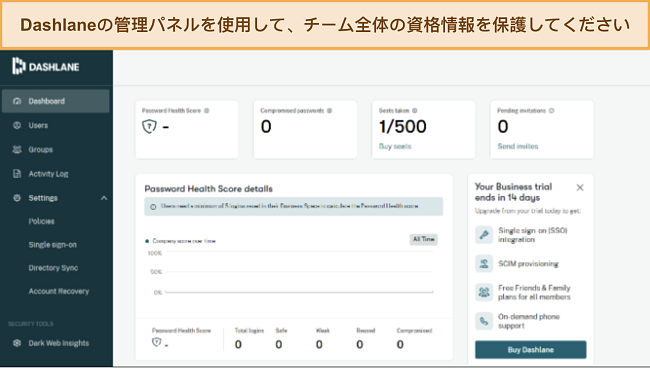Click the Groups people icon
The height and width of the screenshot is (368, 650).
click(17, 150)
